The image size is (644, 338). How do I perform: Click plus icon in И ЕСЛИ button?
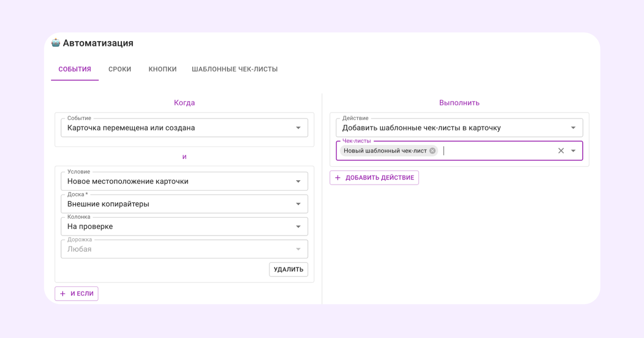click(63, 294)
